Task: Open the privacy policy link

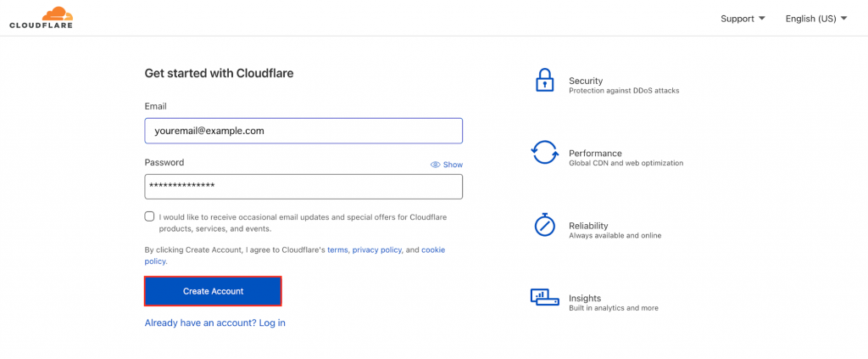Action: 377,250
